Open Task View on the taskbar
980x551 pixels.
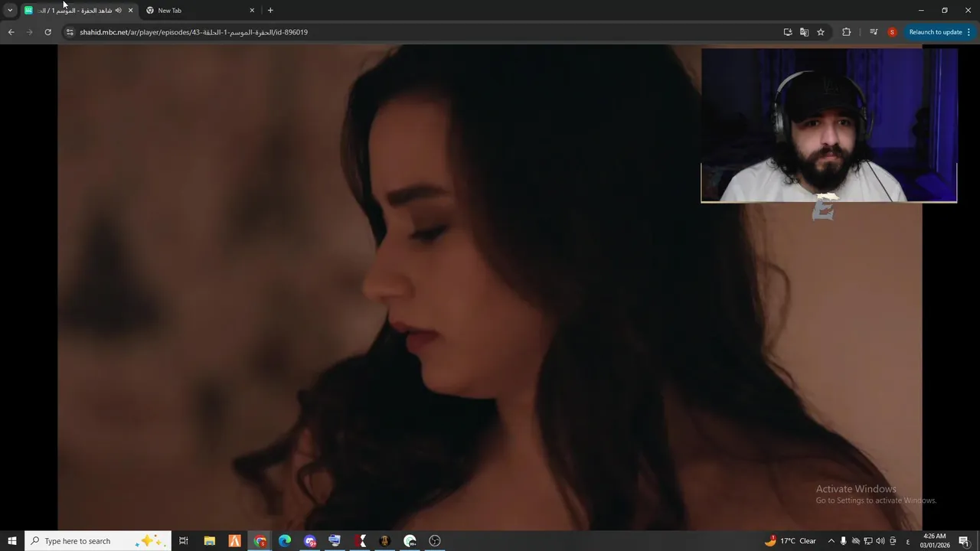click(x=184, y=541)
